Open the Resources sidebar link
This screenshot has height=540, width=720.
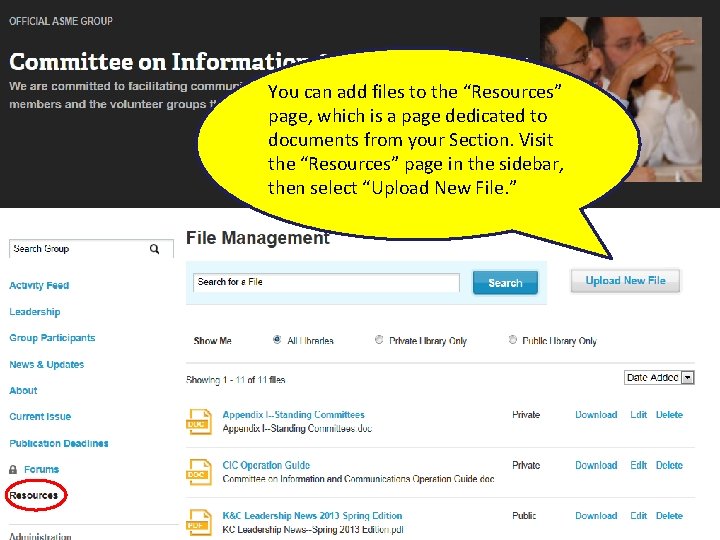[34, 495]
